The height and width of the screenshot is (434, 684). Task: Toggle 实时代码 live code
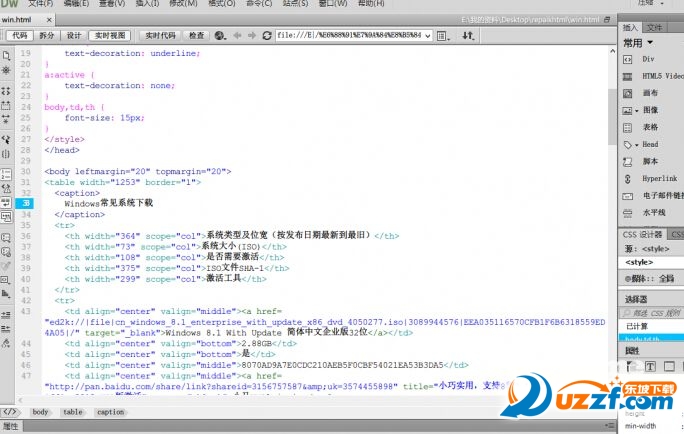pyautogui.click(x=160, y=35)
